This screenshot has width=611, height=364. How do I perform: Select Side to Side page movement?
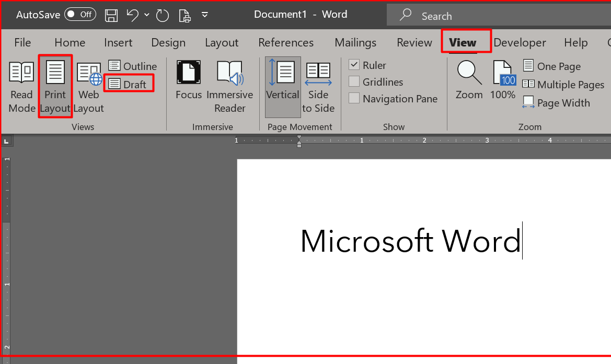(x=318, y=86)
